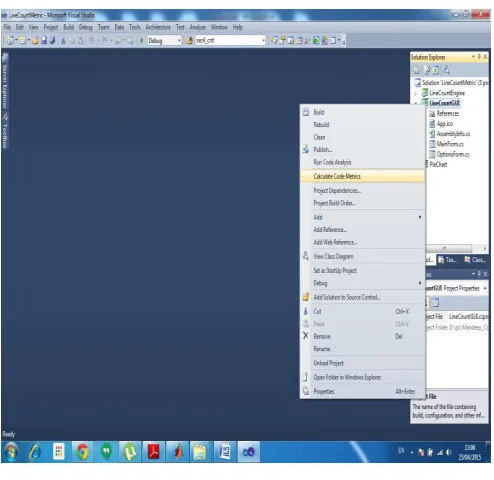Viewport: 494px width, 480px height.
Task: Select the App.ico file
Action: pyautogui.click(x=445, y=124)
